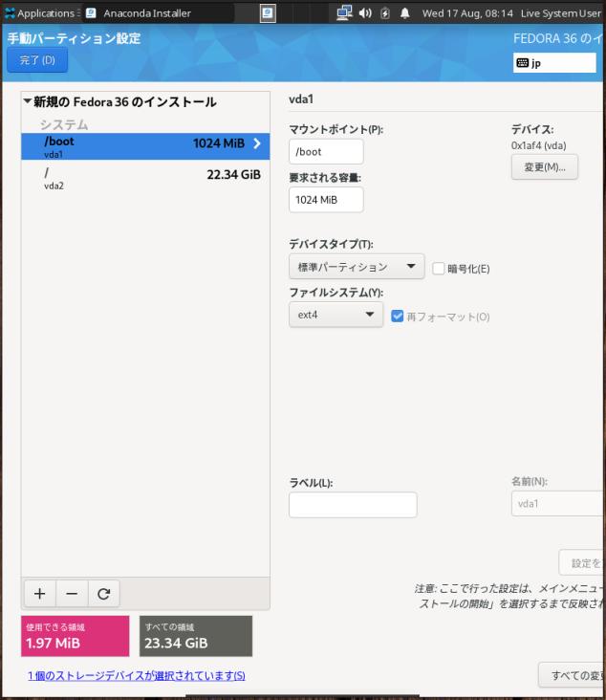Click the システム group label
This screenshot has width=606, height=700.
(x=64, y=124)
